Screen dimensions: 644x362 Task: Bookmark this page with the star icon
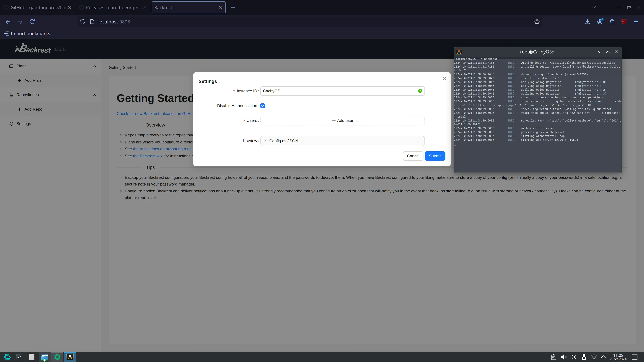pyautogui.click(x=537, y=22)
